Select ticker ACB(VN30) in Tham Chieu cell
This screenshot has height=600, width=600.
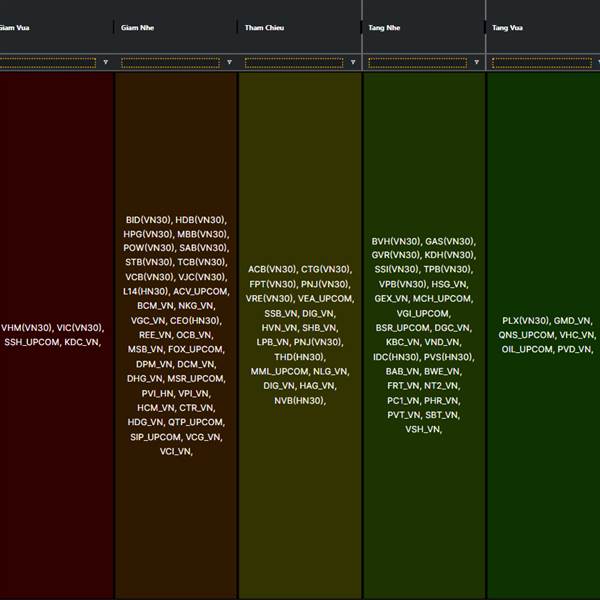[271, 269]
